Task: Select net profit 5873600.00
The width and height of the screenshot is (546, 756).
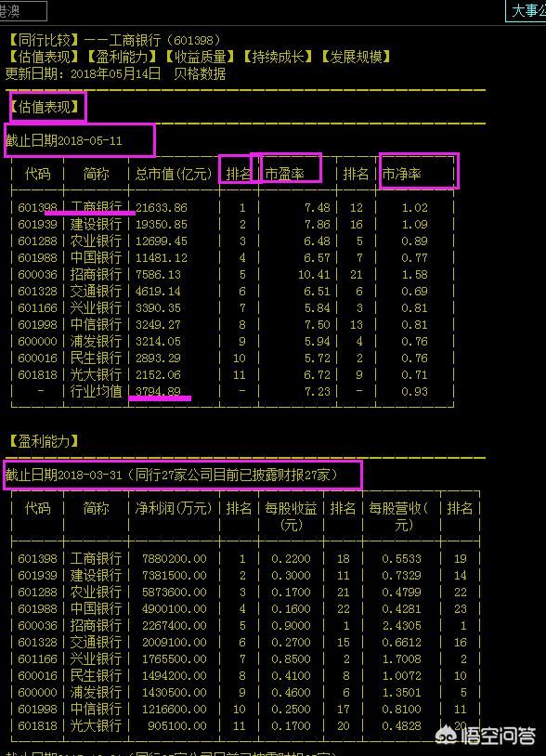Action: coord(175,592)
